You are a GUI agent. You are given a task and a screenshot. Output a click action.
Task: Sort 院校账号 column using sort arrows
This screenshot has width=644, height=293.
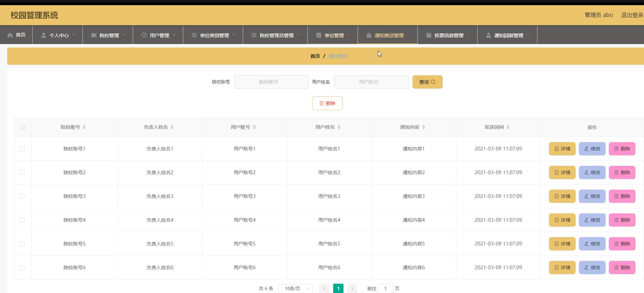[x=84, y=127]
